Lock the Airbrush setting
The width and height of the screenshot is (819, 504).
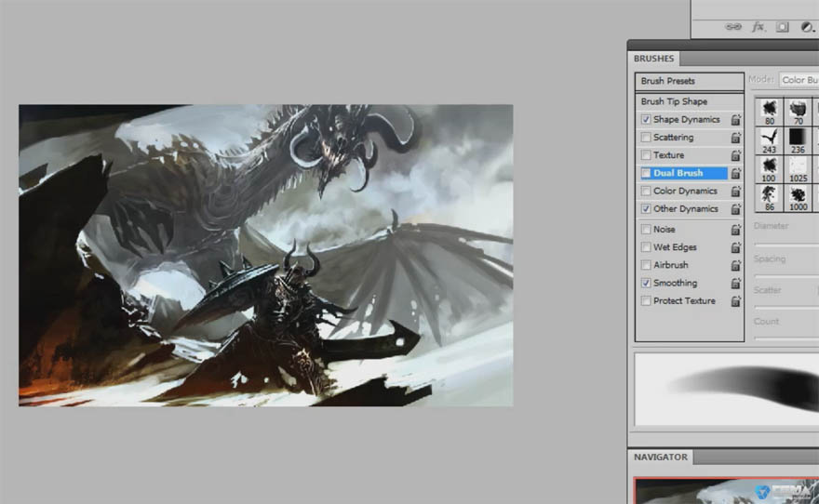(736, 266)
